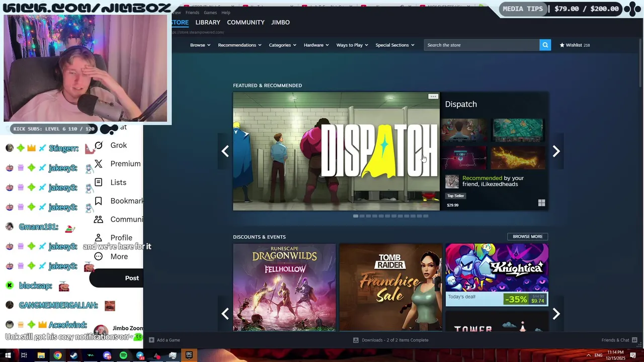Click the Add a Game link
Viewport: 644px width, 362px height.
tap(168, 340)
